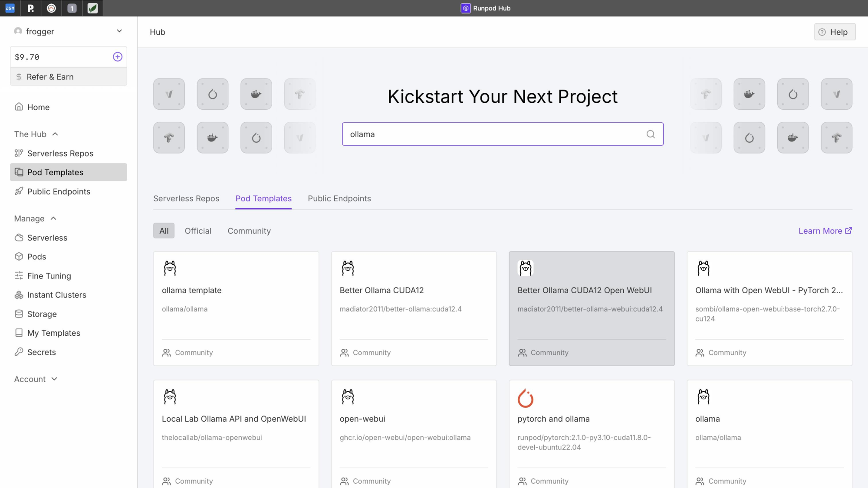
Task: Open Secrets key item
Action: (x=41, y=352)
